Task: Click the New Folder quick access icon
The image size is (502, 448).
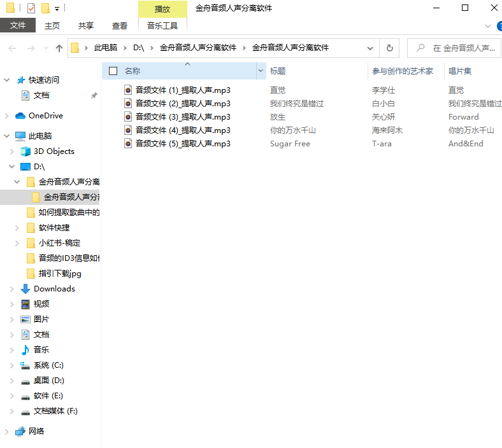Action: pyautogui.click(x=45, y=8)
